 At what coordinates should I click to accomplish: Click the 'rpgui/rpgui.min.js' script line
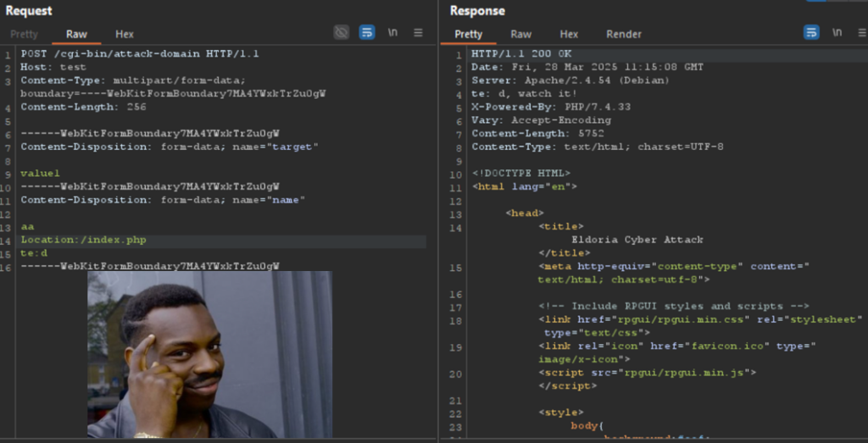647,373
